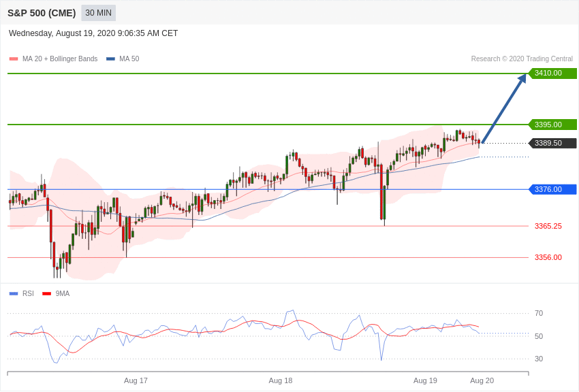Click the MA 50 legend label
This screenshot has height=392, width=579.
129,59
